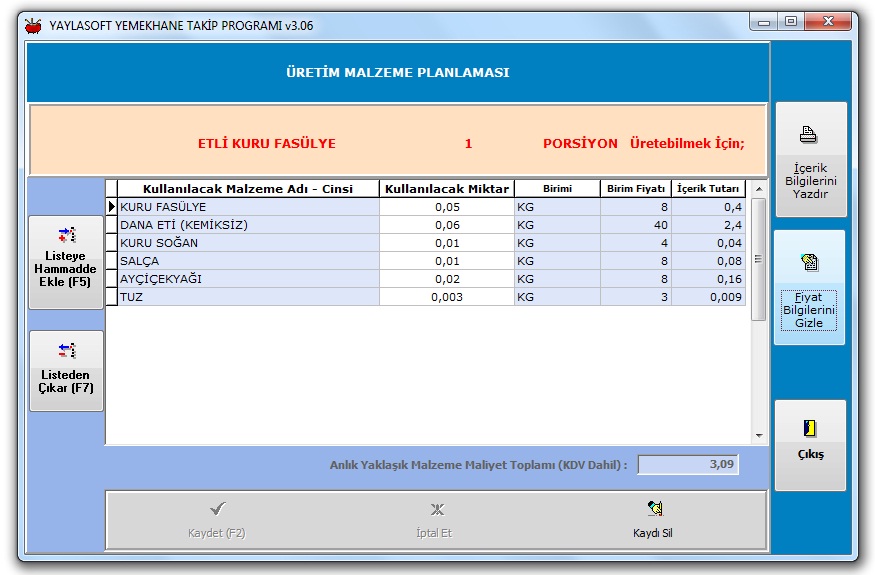Select the TUZ ingredient cell
Viewport: 875px width, 575px height.
click(x=248, y=297)
